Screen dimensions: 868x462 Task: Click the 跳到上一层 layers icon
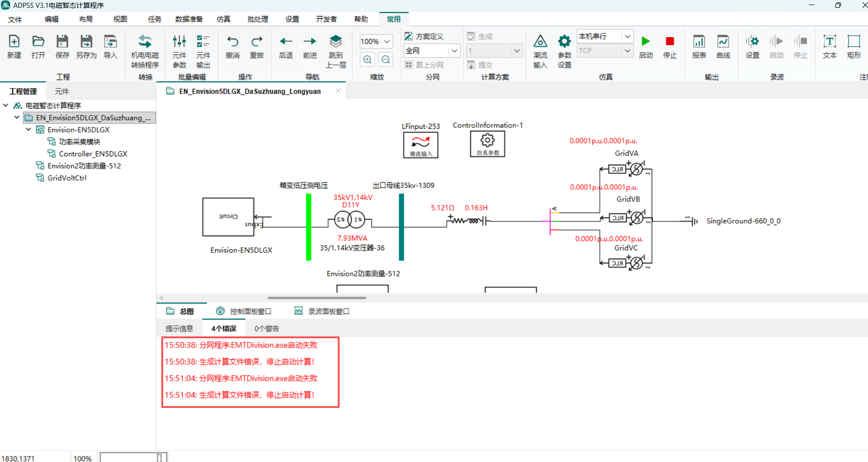(x=335, y=42)
